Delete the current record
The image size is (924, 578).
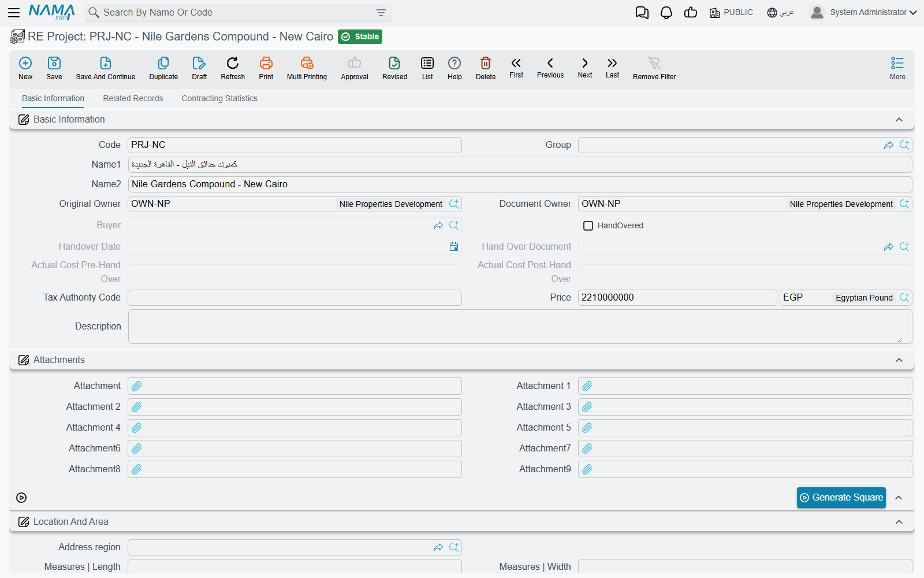pos(486,68)
